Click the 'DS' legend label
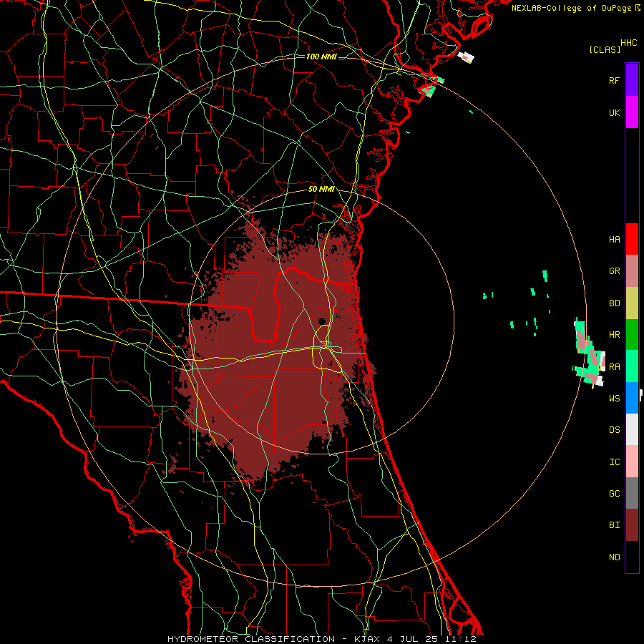Image resolution: width=644 pixels, height=644 pixels. [614, 430]
